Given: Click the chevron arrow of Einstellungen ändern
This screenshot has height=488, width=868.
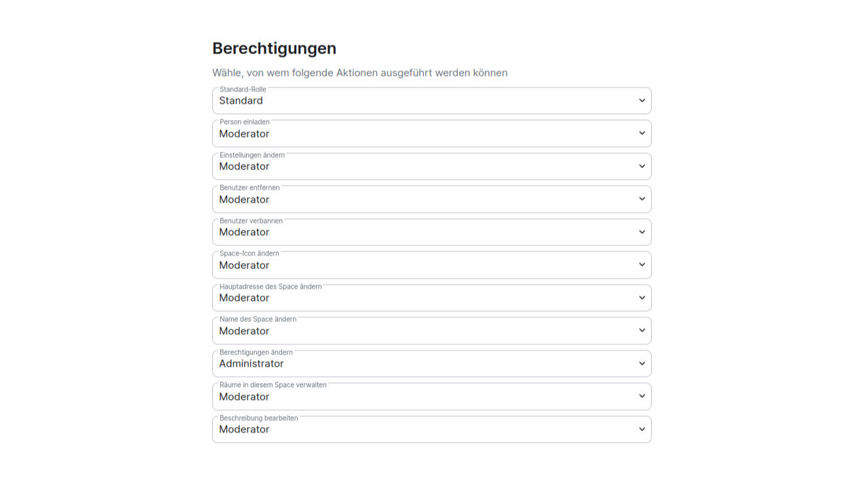Looking at the screenshot, I should point(642,166).
